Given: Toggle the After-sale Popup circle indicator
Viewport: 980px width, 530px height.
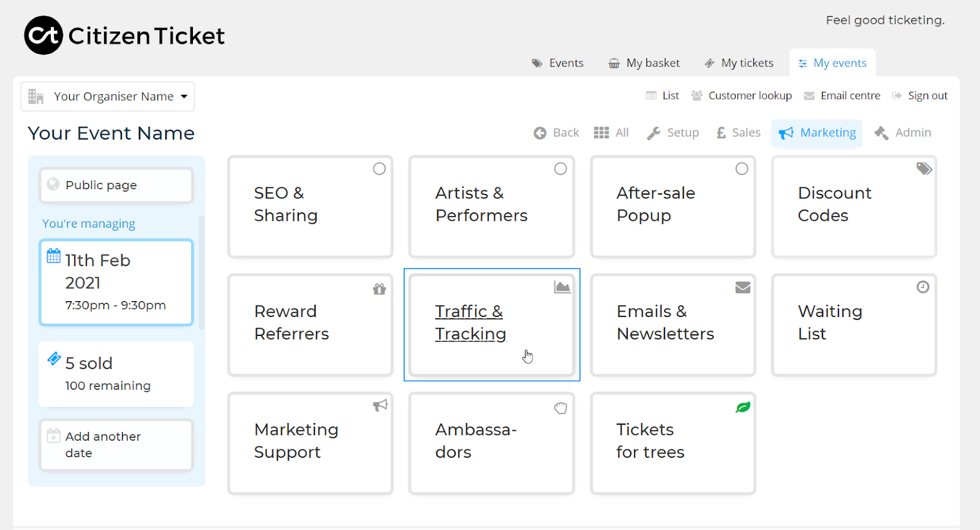Looking at the screenshot, I should coord(742,169).
